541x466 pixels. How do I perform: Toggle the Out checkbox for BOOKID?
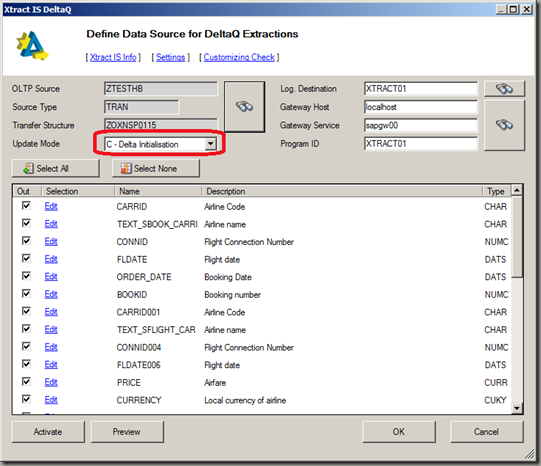tap(26, 294)
